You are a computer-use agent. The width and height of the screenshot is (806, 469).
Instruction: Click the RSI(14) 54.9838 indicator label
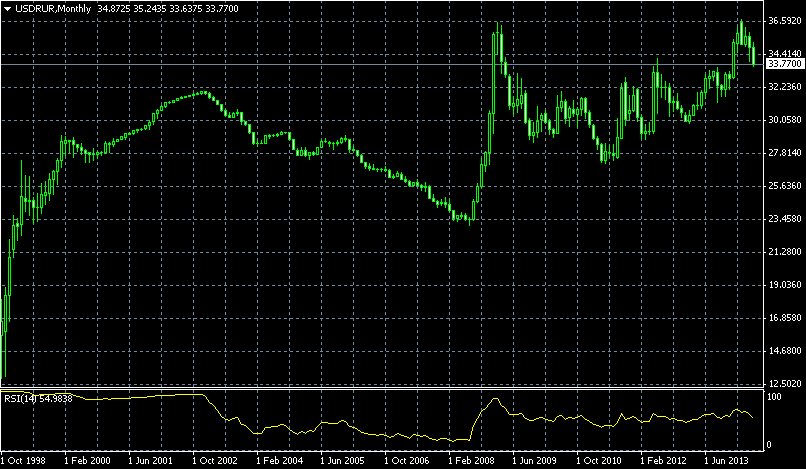38,398
